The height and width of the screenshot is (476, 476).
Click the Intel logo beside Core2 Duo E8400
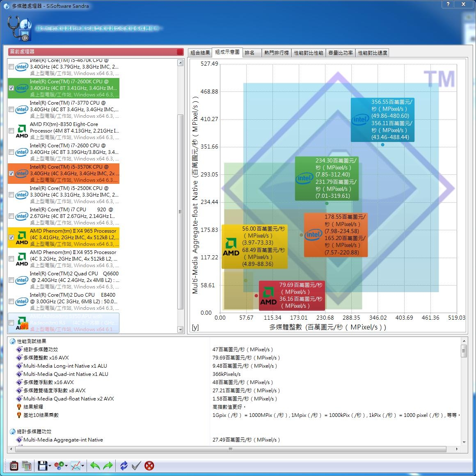22,301
